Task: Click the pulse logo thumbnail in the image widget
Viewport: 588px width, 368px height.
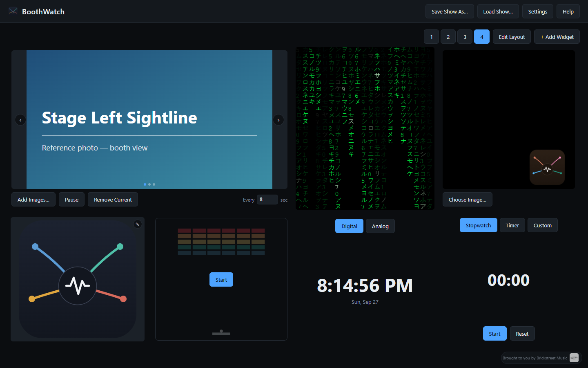Action: 547,168
